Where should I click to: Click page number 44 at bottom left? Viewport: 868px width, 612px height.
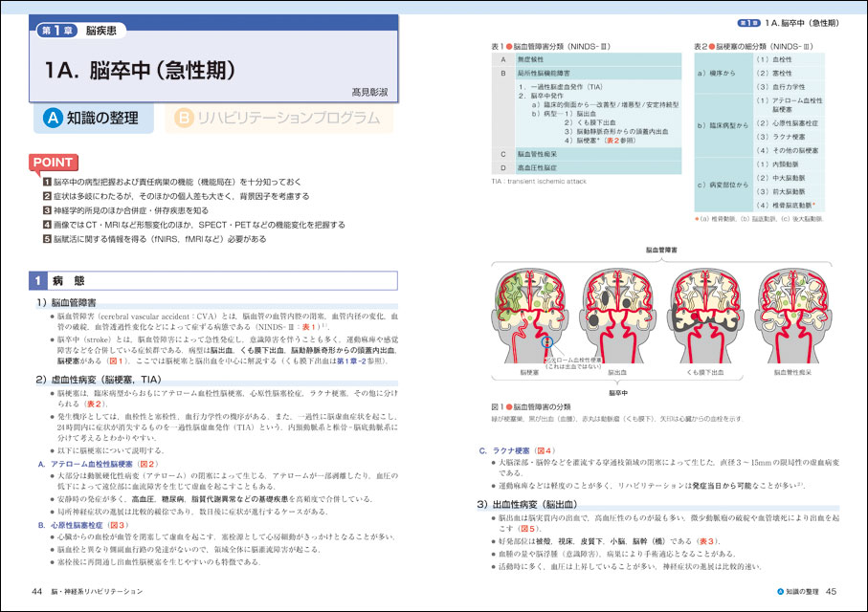[x=37, y=592]
